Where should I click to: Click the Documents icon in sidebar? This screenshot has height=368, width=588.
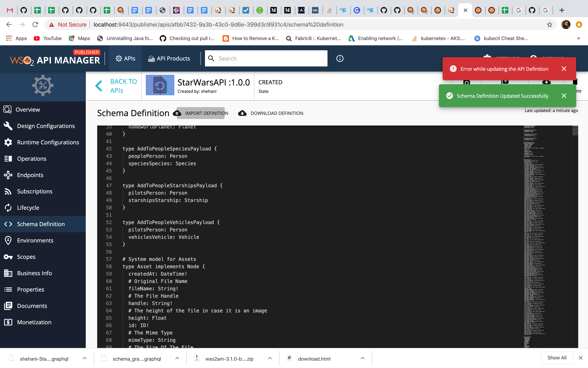pyautogui.click(x=8, y=306)
